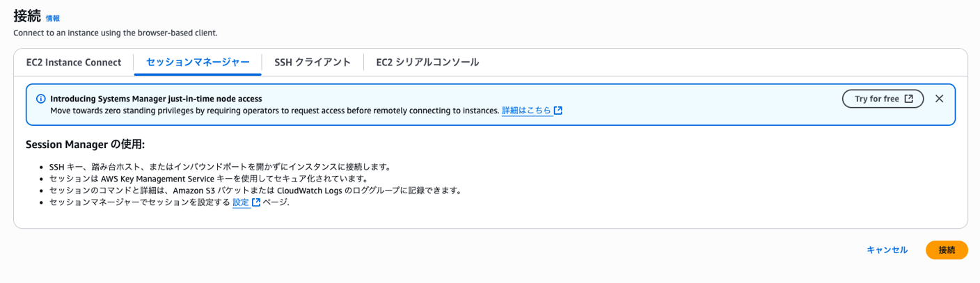Click the external-link icon next to 設定
Viewport: 980px width, 283px height.
(x=256, y=202)
